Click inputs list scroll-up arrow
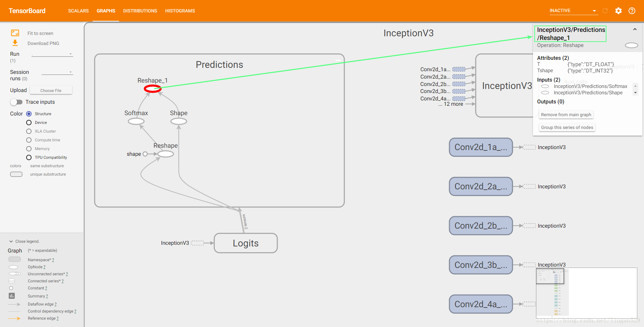644x327 pixels. (635, 86)
